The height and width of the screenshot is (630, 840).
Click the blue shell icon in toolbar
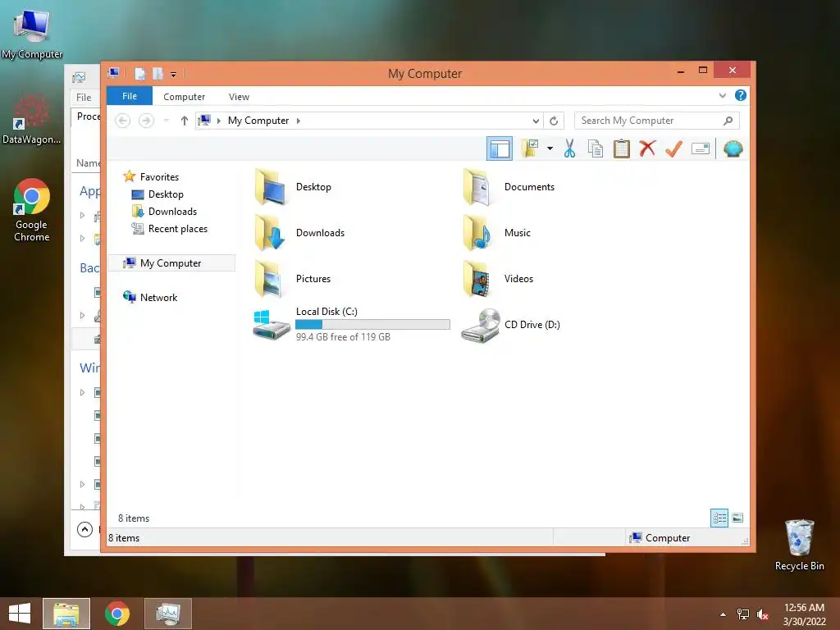pos(733,148)
